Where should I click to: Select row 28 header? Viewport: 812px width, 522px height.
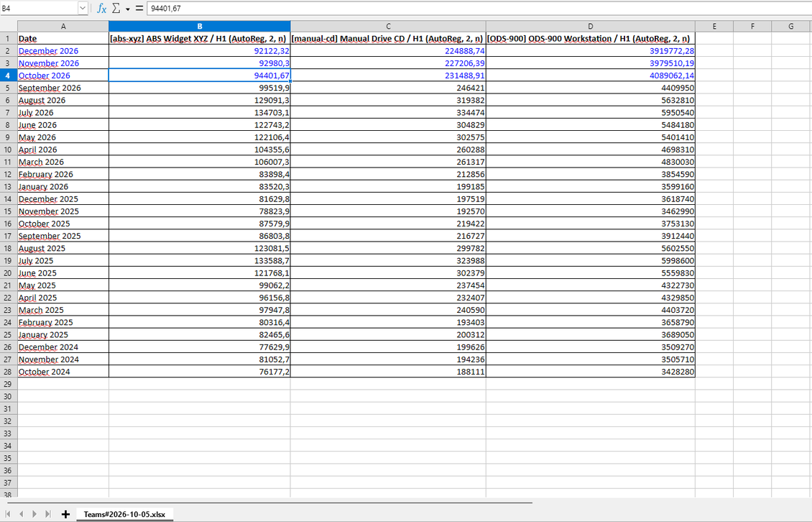(x=9, y=372)
